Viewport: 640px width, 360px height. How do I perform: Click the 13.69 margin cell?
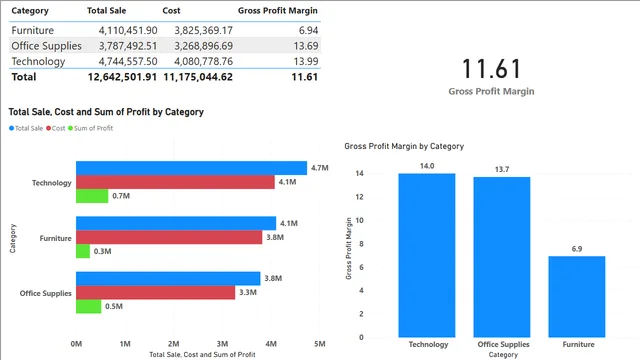(x=306, y=46)
